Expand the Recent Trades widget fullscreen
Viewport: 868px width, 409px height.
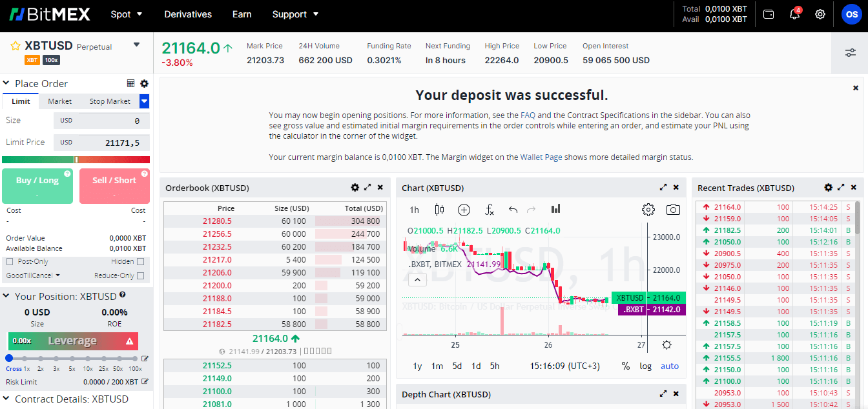coord(841,188)
